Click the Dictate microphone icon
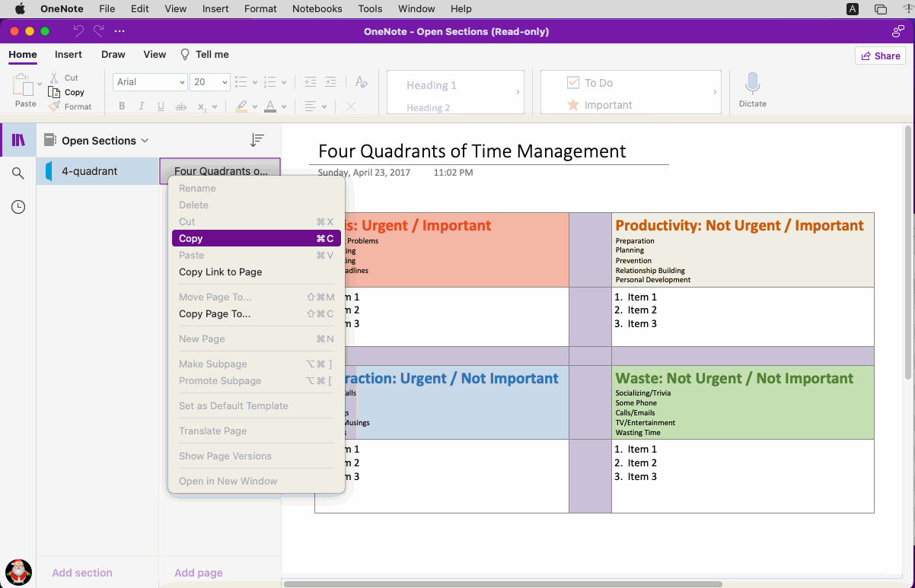The image size is (915, 588). [x=752, y=84]
